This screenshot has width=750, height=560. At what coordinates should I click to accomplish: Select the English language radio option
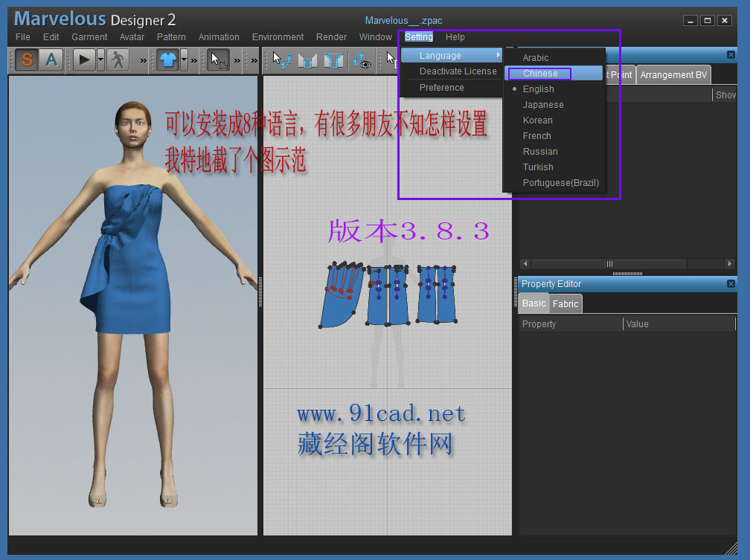(554, 89)
